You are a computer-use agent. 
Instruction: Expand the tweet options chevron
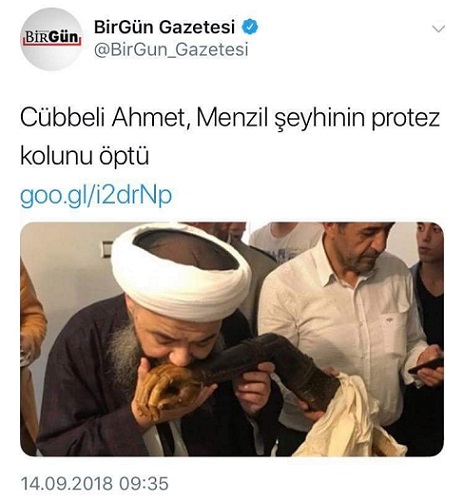coord(438,29)
